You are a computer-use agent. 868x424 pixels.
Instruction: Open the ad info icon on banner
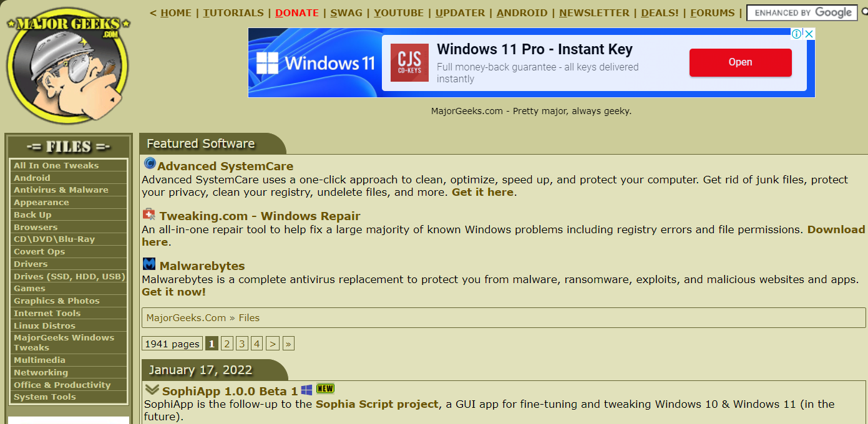click(x=797, y=34)
